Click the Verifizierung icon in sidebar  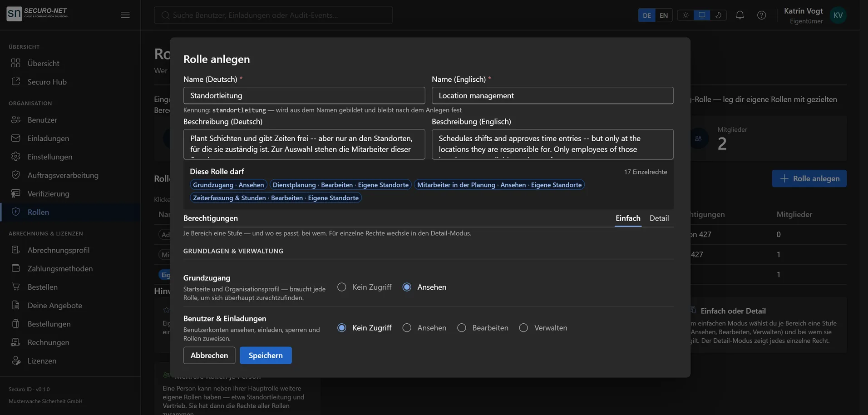tap(16, 193)
